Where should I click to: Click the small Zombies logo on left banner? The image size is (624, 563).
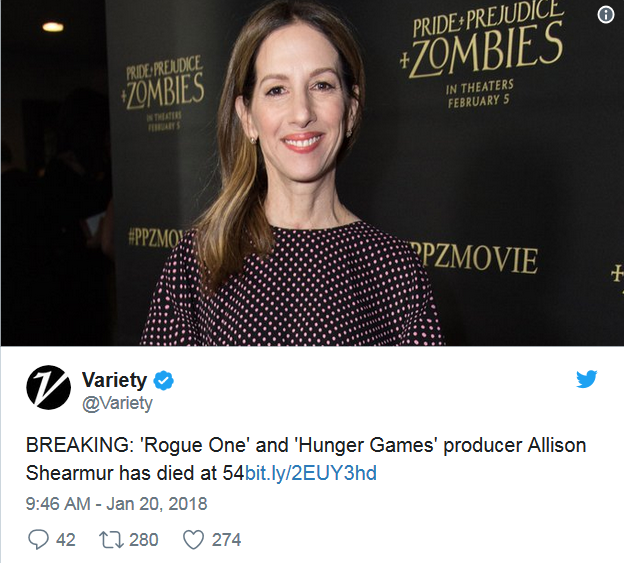[163, 83]
